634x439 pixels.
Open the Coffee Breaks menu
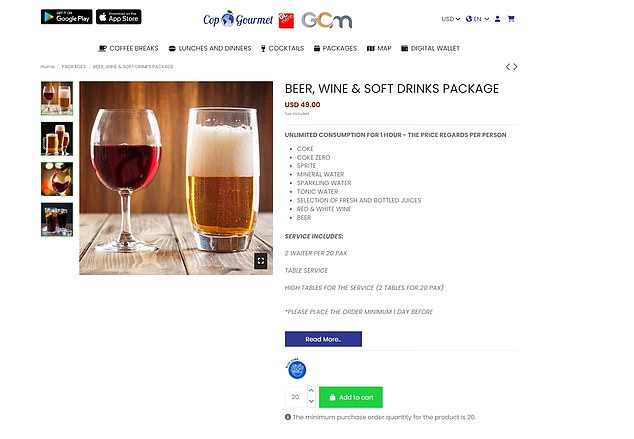pos(128,48)
